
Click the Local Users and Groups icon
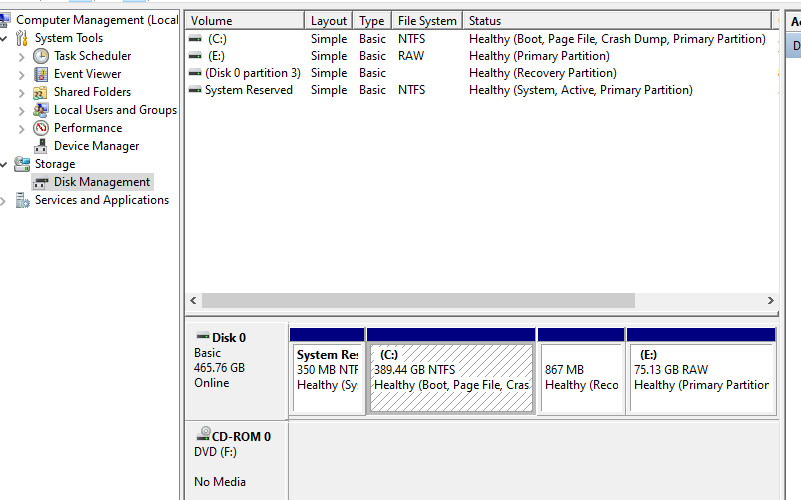point(41,110)
